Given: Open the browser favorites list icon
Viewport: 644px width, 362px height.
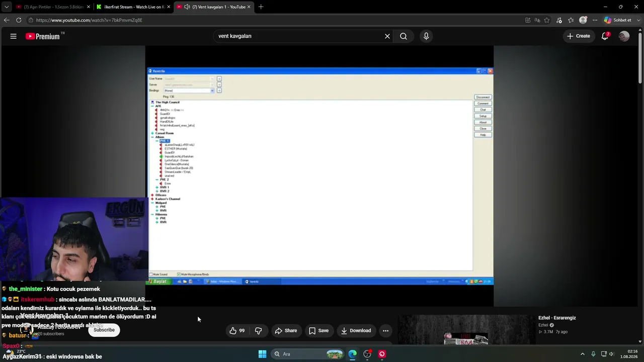Looking at the screenshot, I should click(x=571, y=20).
